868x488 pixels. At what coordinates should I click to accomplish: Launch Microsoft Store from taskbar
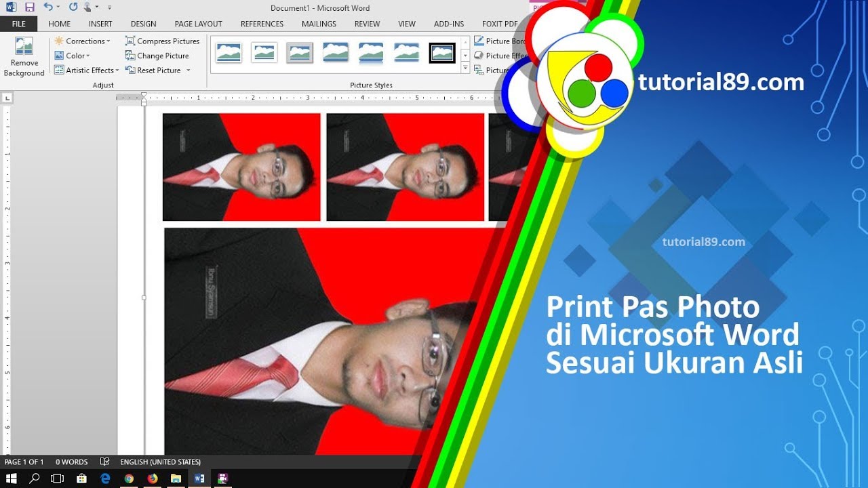(81, 479)
